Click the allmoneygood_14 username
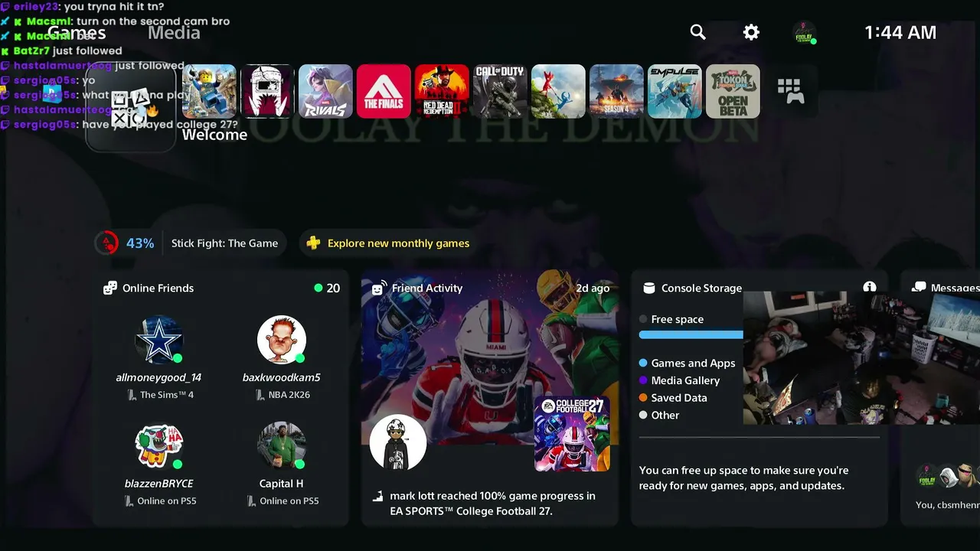The height and width of the screenshot is (551, 980). click(159, 377)
